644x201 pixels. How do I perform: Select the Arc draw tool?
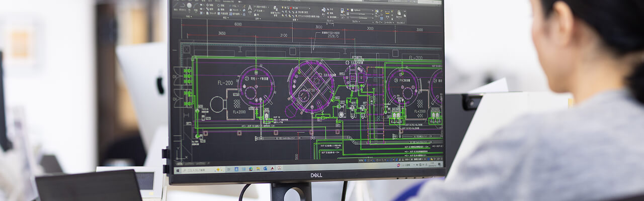196,6
